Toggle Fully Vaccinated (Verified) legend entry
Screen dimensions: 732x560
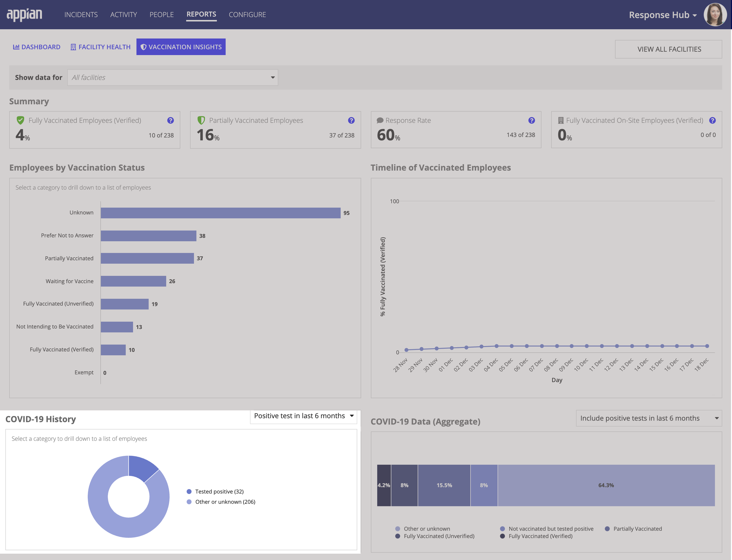coord(537,536)
